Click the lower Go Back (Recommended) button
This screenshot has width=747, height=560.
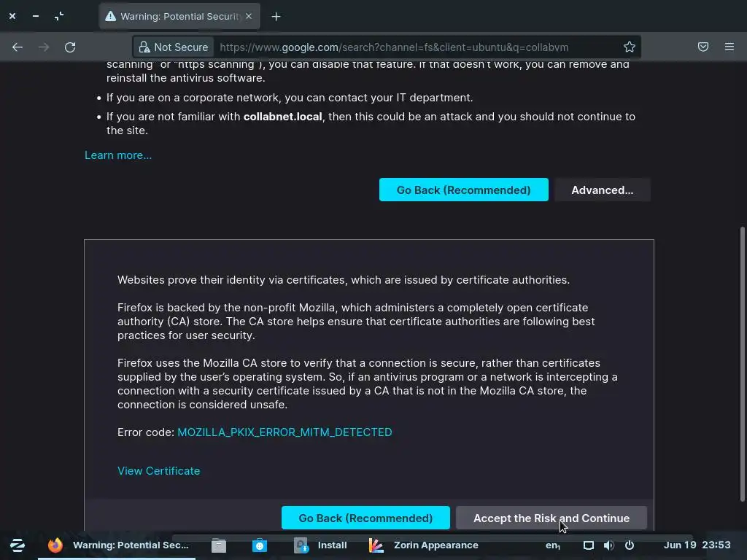pyautogui.click(x=365, y=518)
